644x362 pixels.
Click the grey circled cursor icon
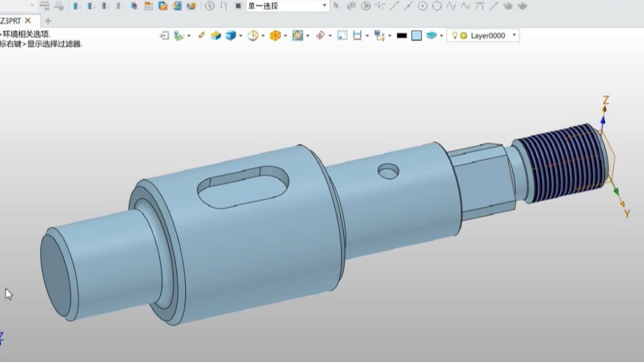[210, 6]
